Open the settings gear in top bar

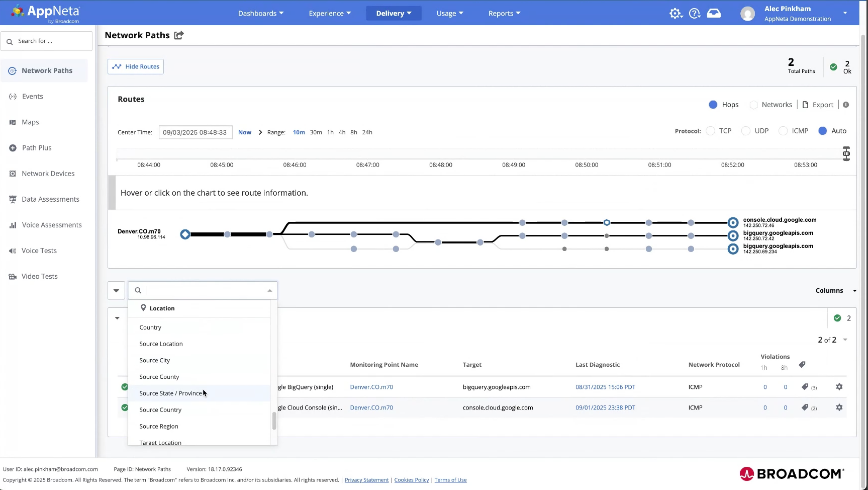pos(676,14)
